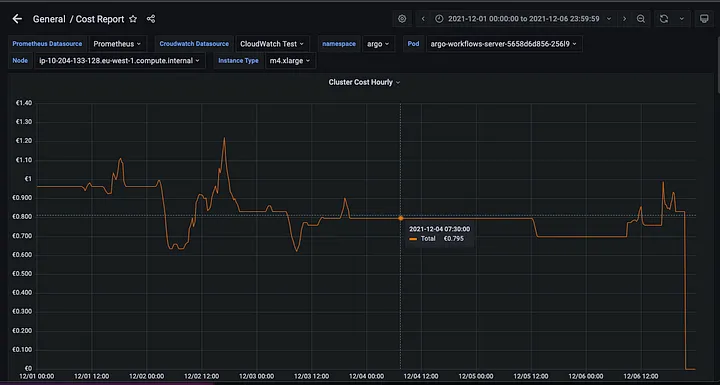
Task: Click the Prometheus Datasource label
Action: click(47, 44)
